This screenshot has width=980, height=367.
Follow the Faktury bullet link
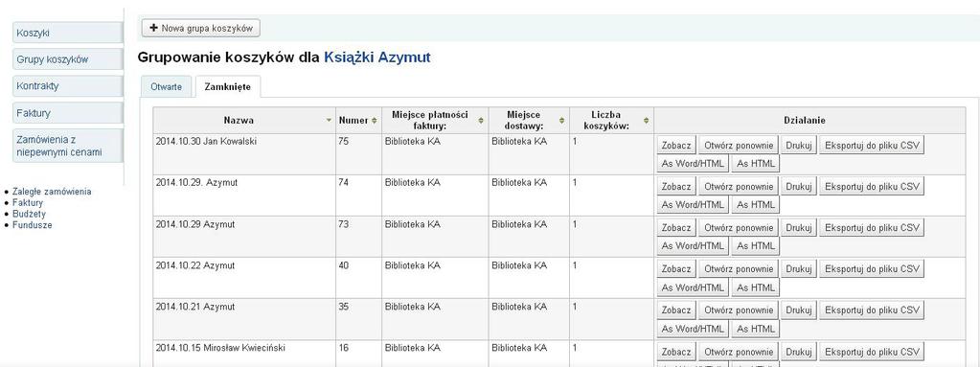tap(28, 202)
